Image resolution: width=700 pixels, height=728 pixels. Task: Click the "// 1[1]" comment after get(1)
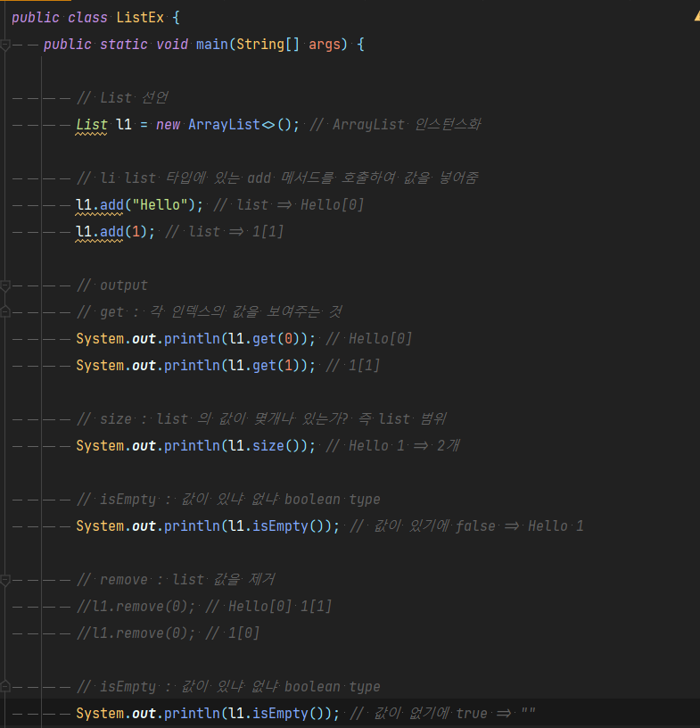[353, 366]
